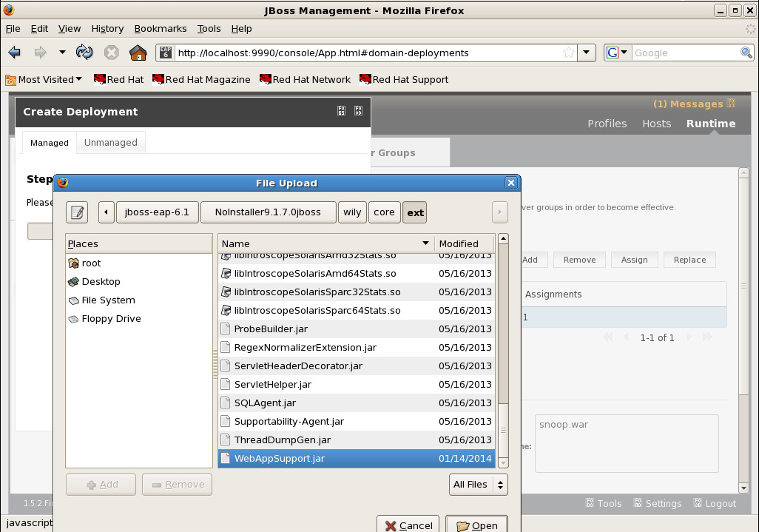Select Desktop in the Places list
The height and width of the screenshot is (532, 759).
[139, 281]
